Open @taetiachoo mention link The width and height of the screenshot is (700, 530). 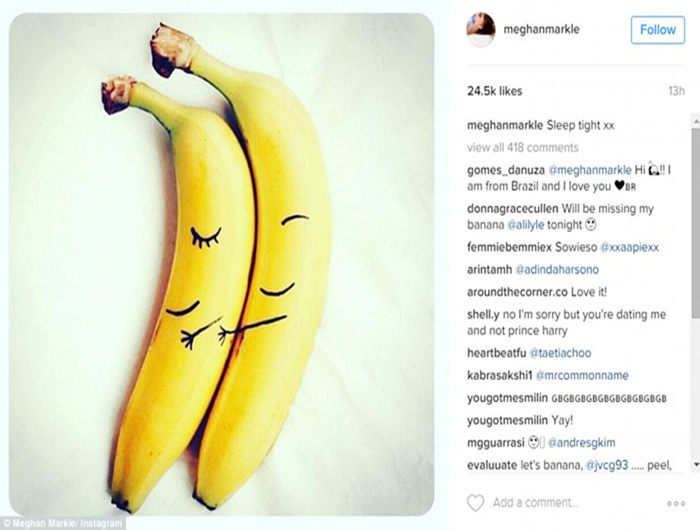pyautogui.click(x=560, y=353)
